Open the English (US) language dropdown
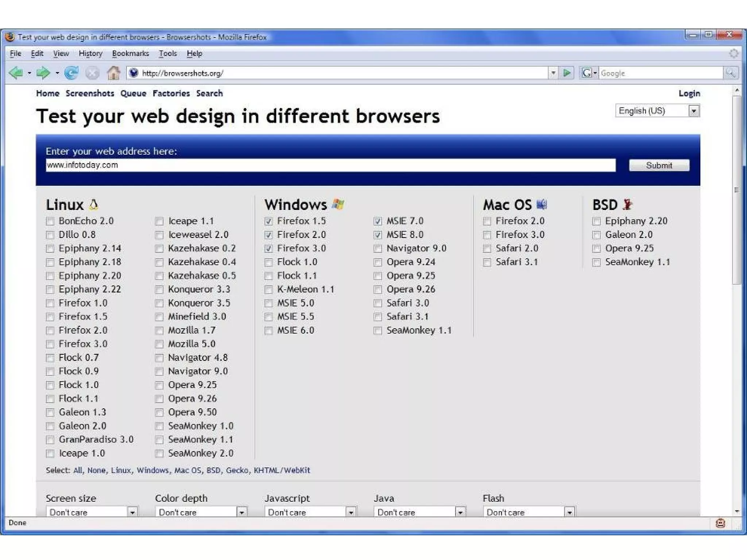 click(x=694, y=111)
